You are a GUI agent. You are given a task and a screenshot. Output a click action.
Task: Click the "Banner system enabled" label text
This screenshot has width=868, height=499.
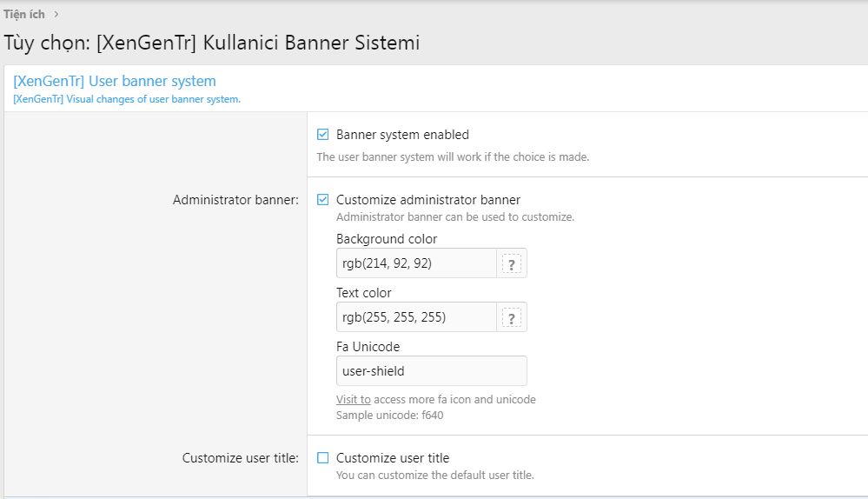402,135
